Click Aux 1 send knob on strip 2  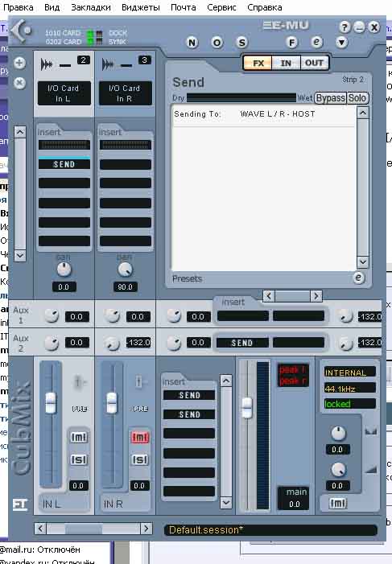tap(52, 316)
